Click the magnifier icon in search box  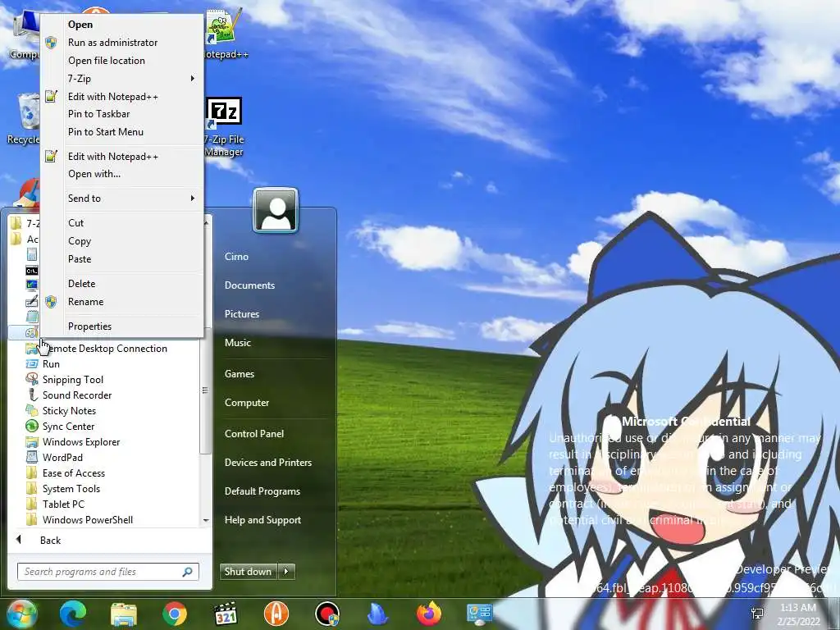pyautogui.click(x=187, y=572)
